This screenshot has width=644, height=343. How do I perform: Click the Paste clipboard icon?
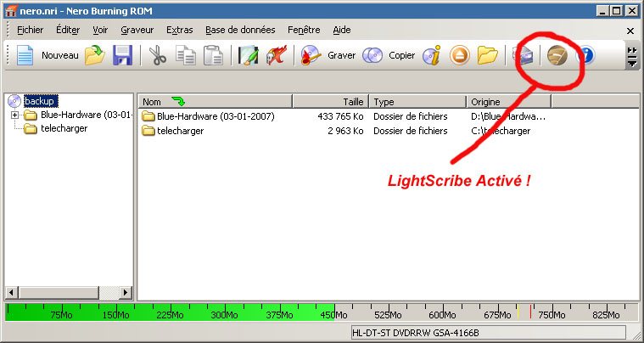point(214,55)
